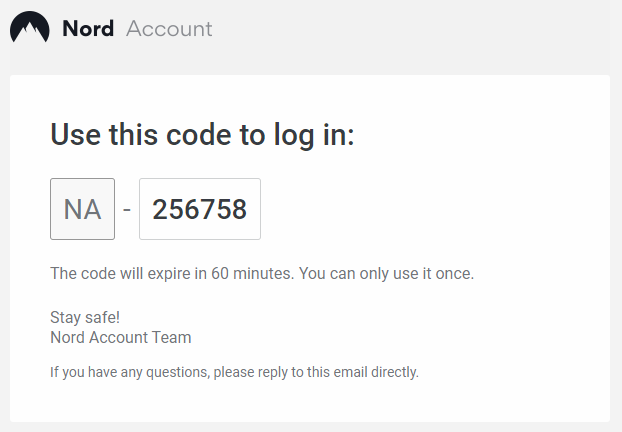Click the words log in: in heading
This screenshot has height=432, width=622.
[314, 136]
